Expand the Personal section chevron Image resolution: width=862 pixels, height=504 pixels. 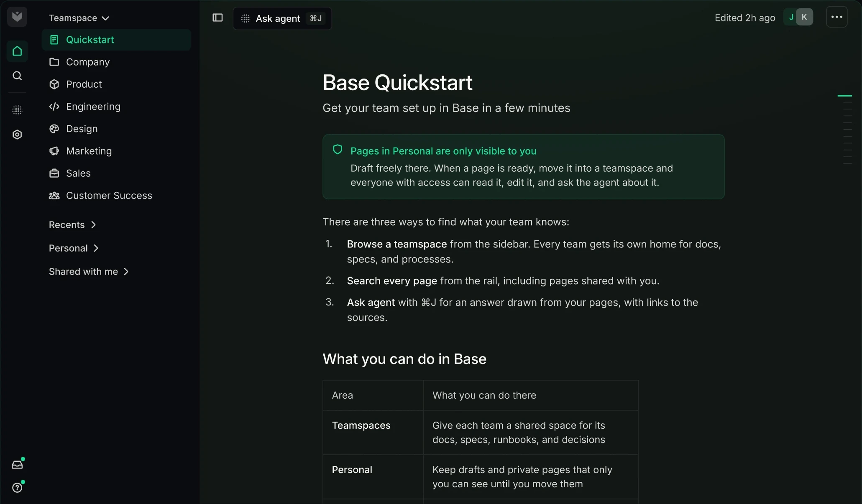pos(96,248)
